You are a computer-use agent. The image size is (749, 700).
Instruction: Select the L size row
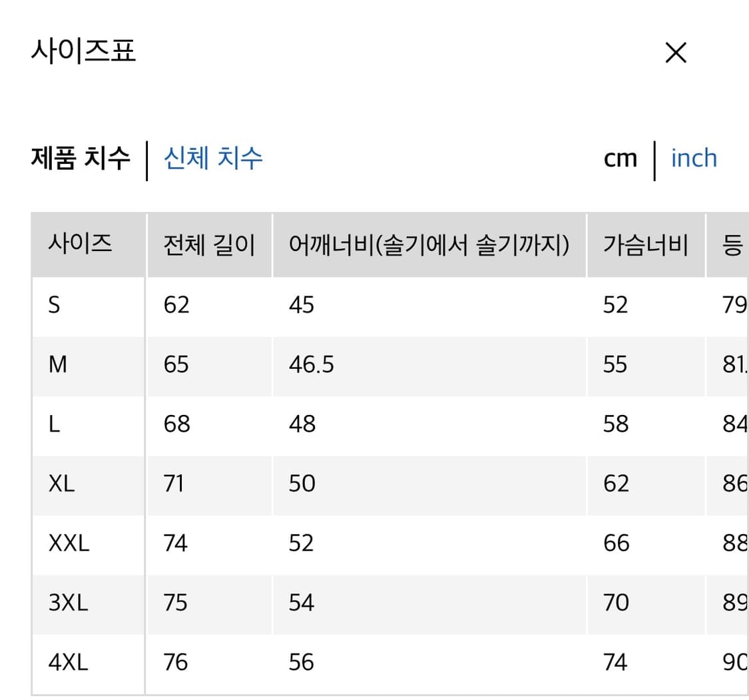tap(54, 424)
